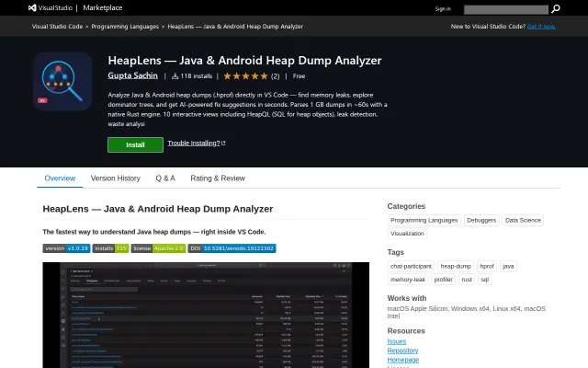Viewport: 588px width, 368px height.
Task: Click the profiler tag
Action: click(x=443, y=280)
